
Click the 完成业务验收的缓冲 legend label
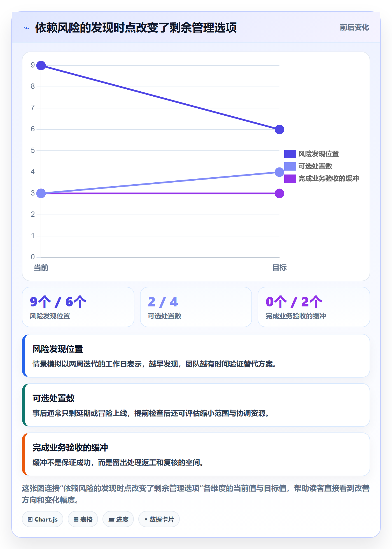[328, 179]
